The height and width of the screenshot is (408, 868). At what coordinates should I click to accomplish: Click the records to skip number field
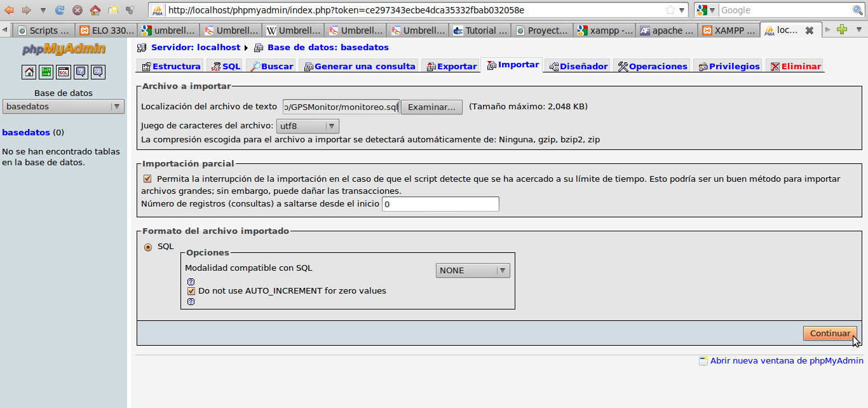(440, 204)
